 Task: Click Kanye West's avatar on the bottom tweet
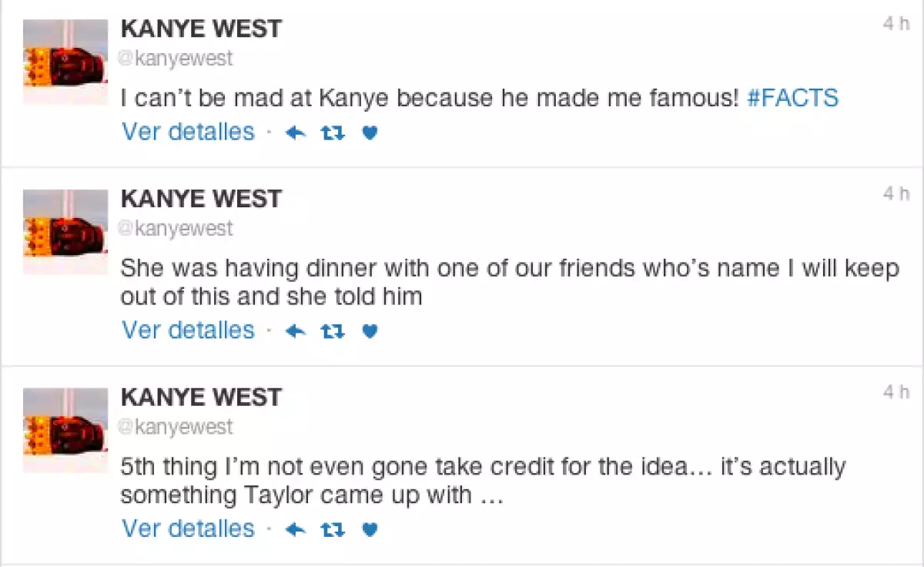65,429
